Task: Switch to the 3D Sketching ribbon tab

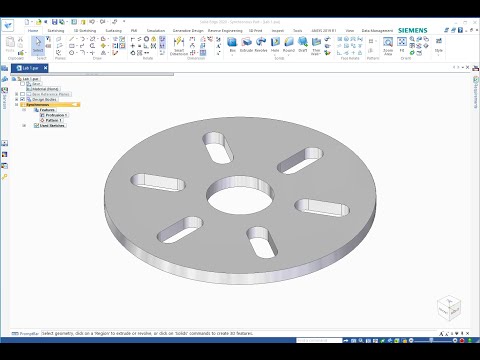Action: coord(85,31)
